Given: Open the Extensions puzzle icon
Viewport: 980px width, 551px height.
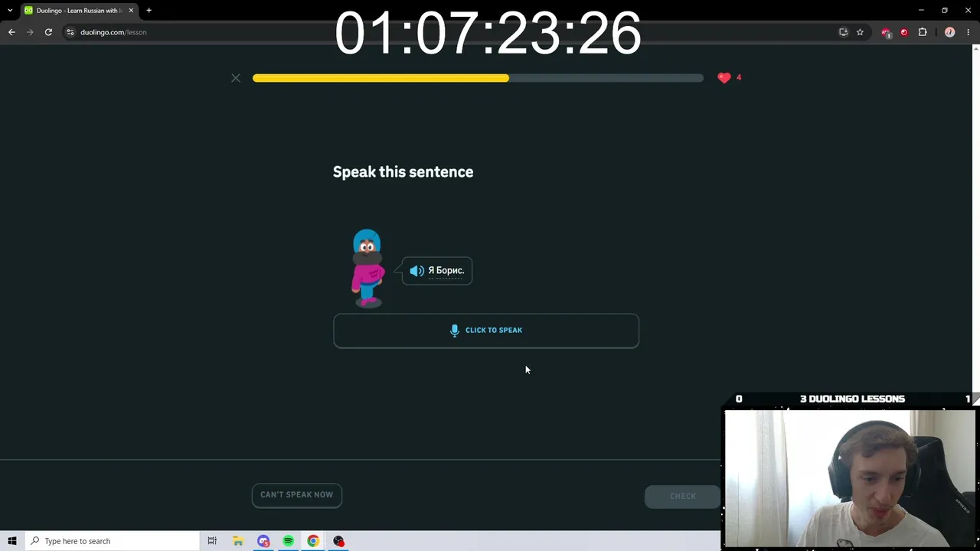Looking at the screenshot, I should [x=923, y=32].
